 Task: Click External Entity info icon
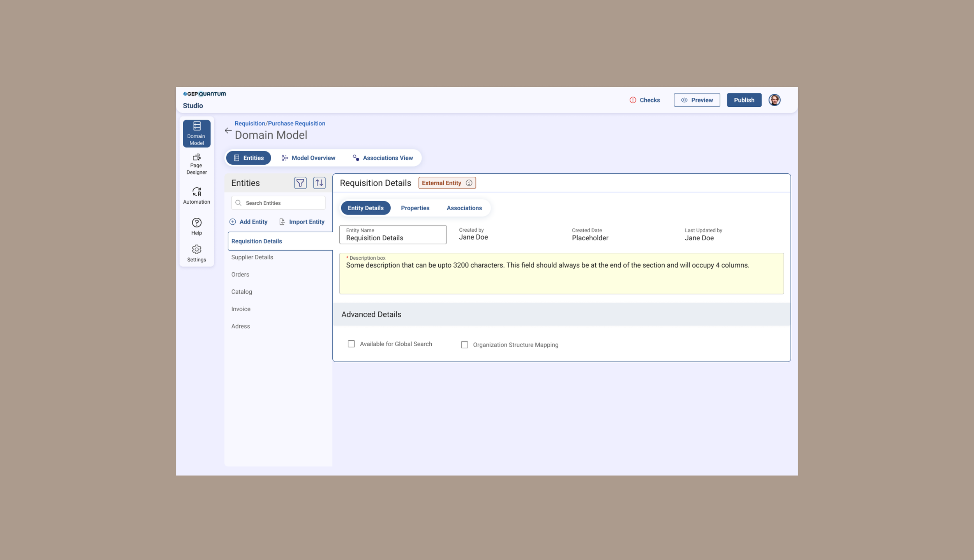pyautogui.click(x=469, y=183)
